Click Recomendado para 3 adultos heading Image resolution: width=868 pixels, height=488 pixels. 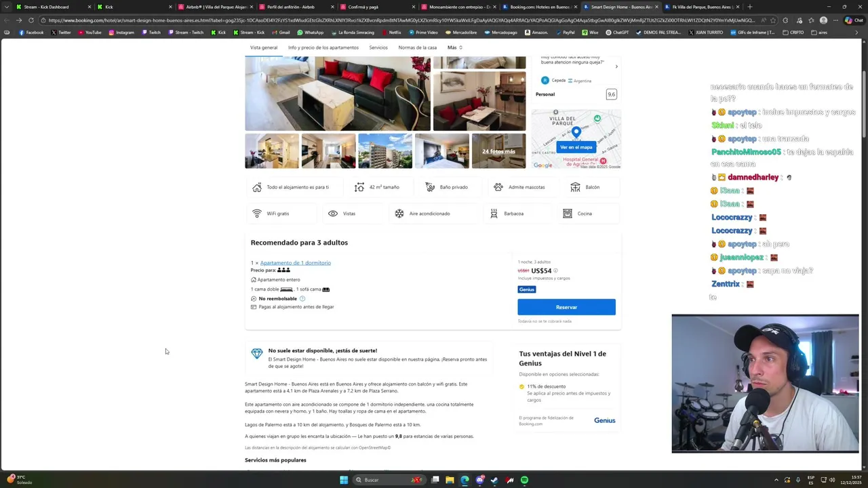[299, 243]
